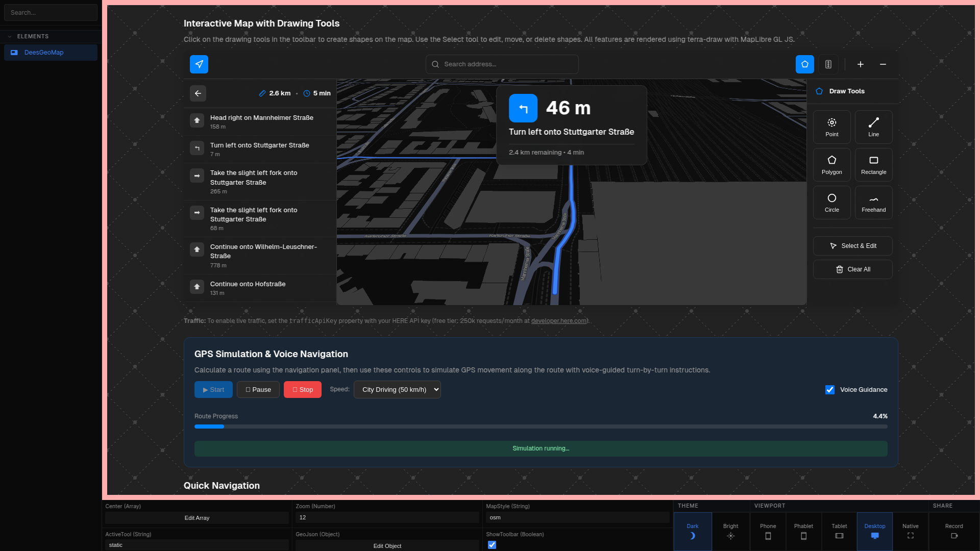Switch viewport to Phone
Image resolution: width=980 pixels, height=551 pixels.
[768, 531]
